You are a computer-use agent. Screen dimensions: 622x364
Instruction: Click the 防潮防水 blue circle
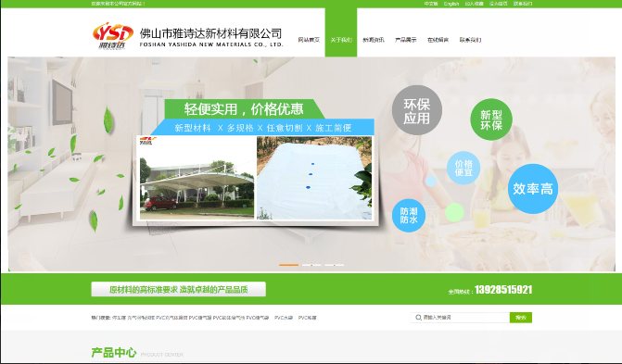click(409, 215)
